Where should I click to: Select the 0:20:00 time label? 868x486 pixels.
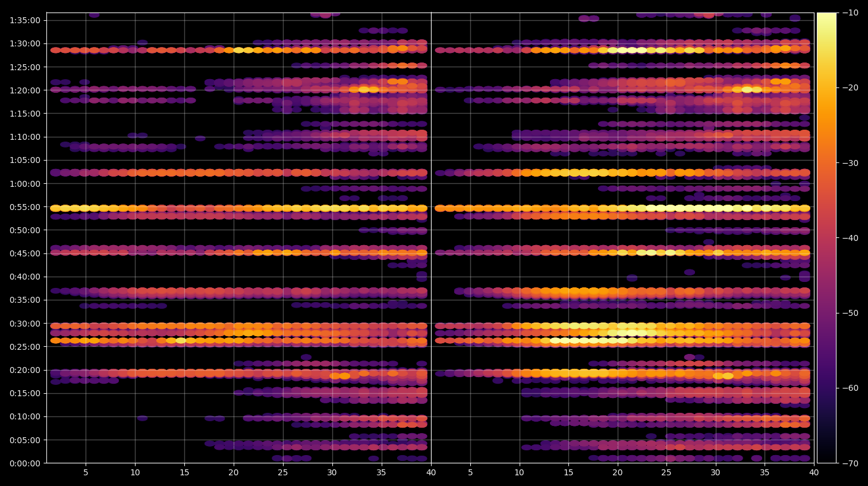click(x=25, y=370)
